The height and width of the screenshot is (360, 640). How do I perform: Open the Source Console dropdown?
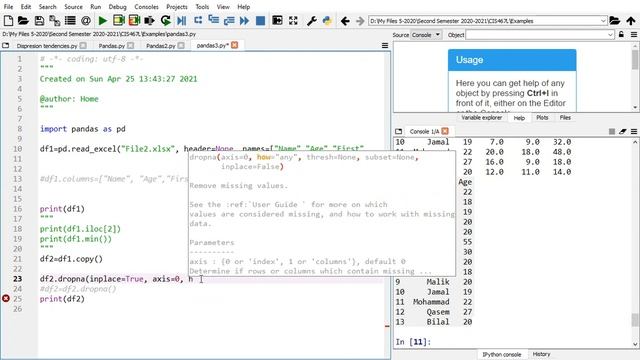tap(426, 35)
